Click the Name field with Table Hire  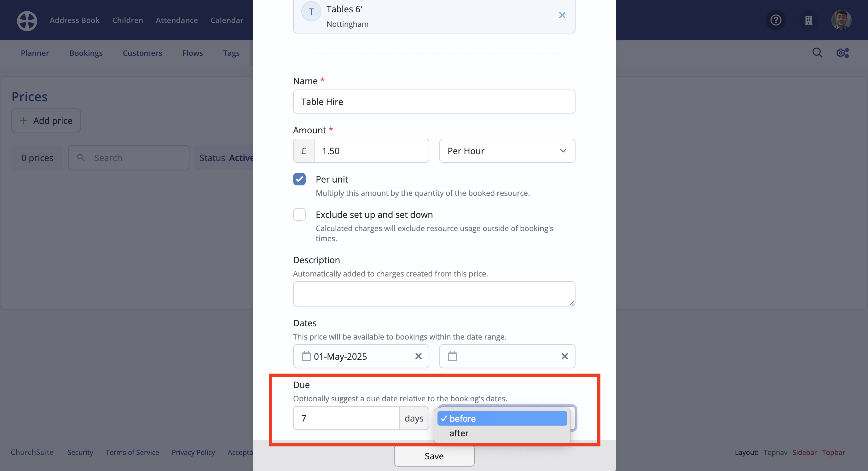434,102
